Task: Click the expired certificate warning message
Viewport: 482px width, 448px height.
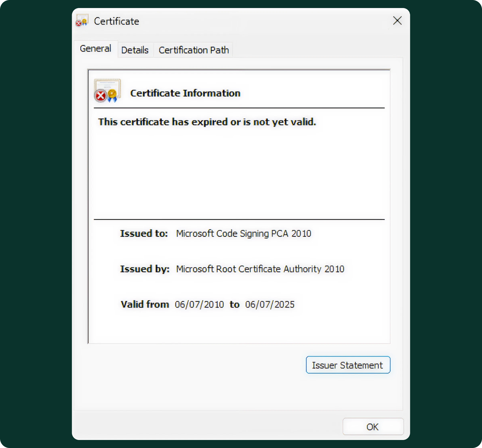Action: click(207, 122)
